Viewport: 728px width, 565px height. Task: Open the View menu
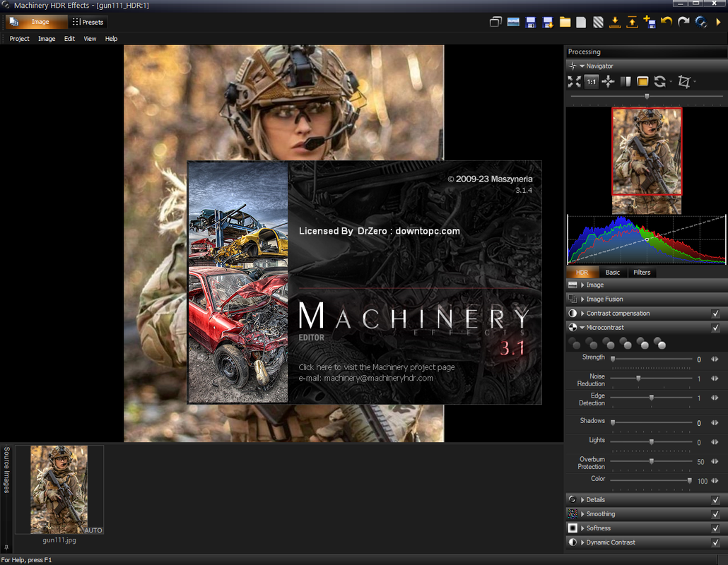pos(90,39)
